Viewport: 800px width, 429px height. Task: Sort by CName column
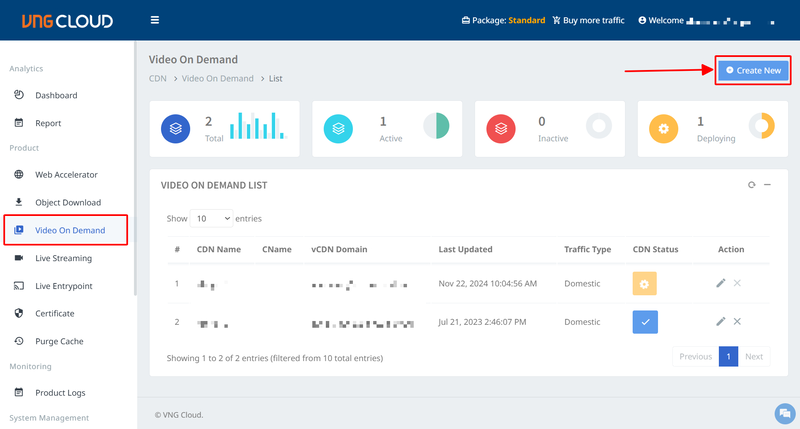[277, 249]
